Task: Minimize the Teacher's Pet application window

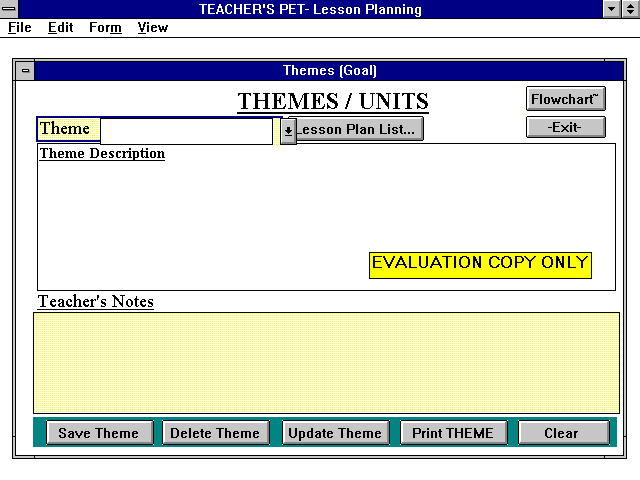Action: (x=613, y=9)
